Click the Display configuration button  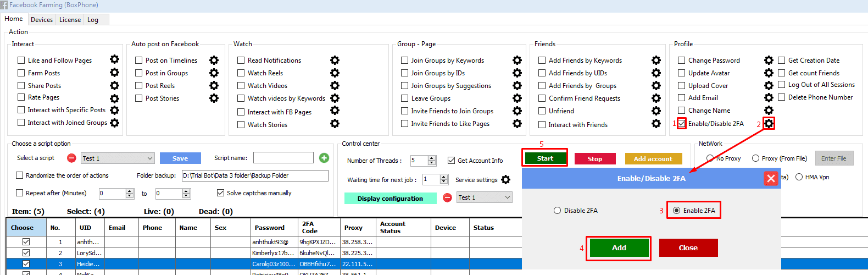point(391,199)
